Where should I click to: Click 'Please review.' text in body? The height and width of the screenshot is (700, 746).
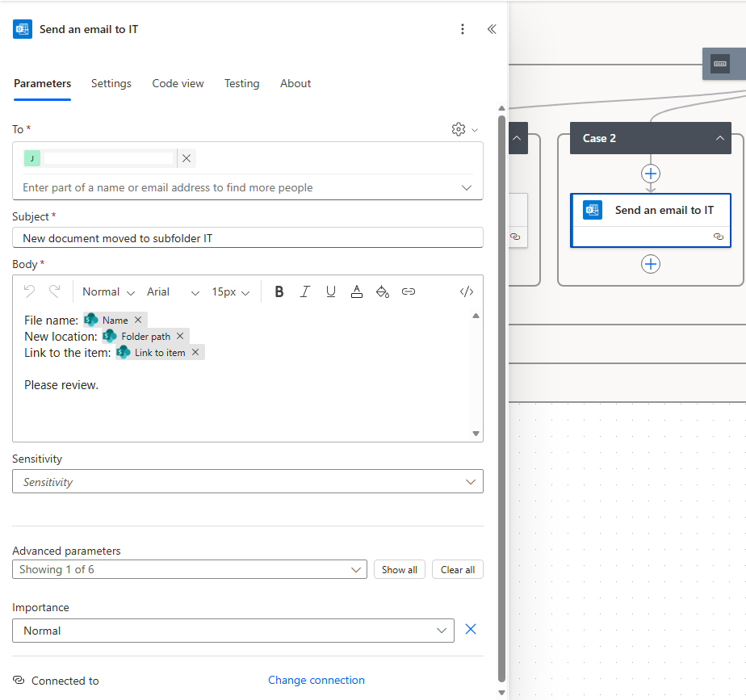(61, 385)
